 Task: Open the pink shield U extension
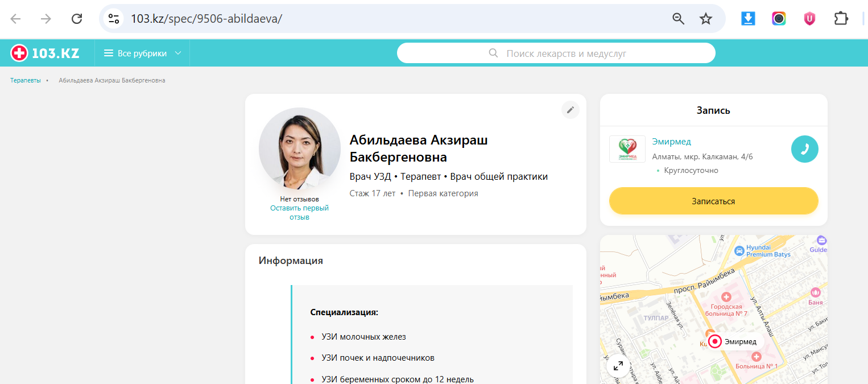pos(809,19)
